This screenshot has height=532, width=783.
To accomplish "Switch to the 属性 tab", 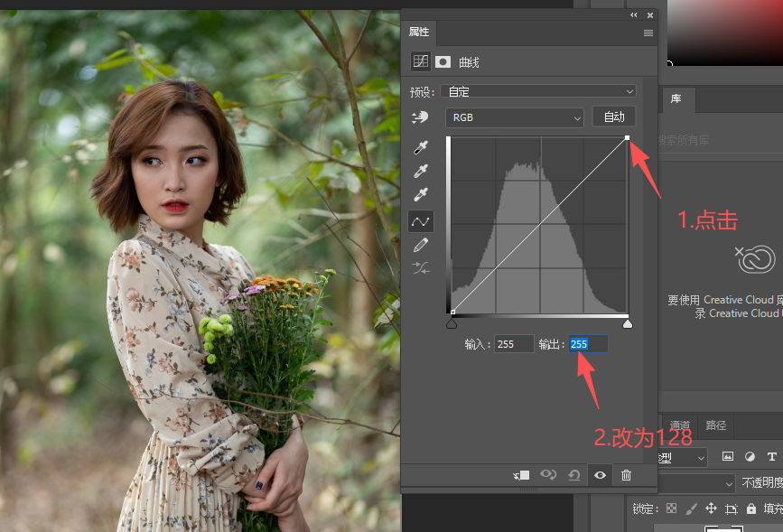I will click(x=419, y=32).
